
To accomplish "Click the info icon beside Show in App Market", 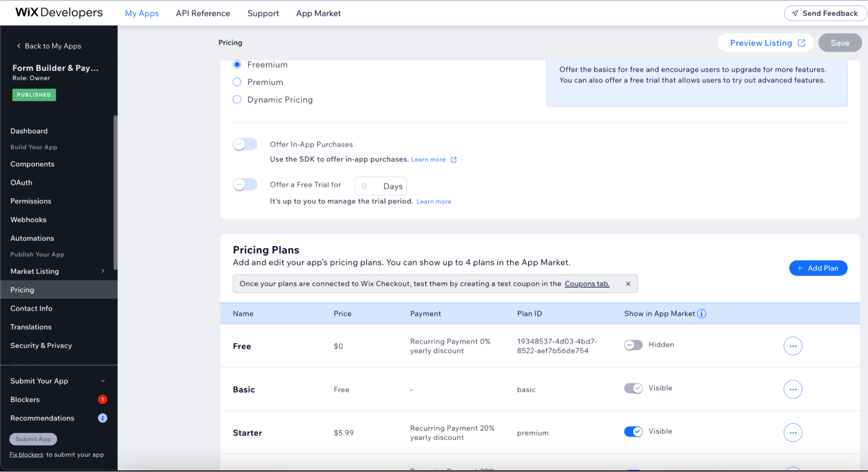I will pos(701,314).
